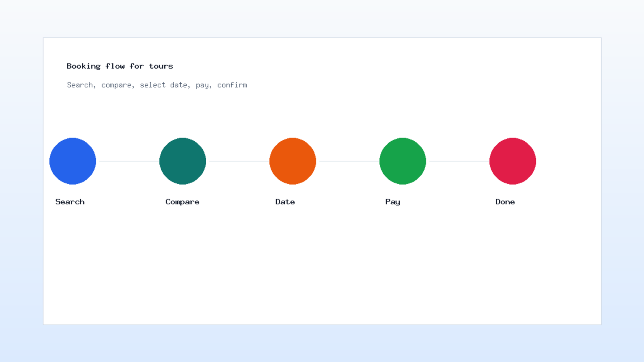The height and width of the screenshot is (362, 644).
Task: Select the green Pay step circle
Action: point(402,161)
